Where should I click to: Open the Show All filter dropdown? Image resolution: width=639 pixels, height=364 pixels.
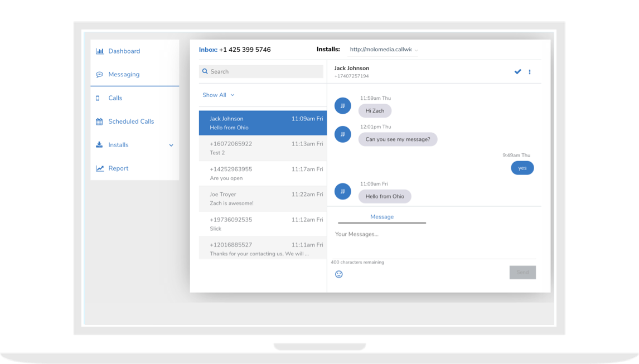[x=218, y=95]
